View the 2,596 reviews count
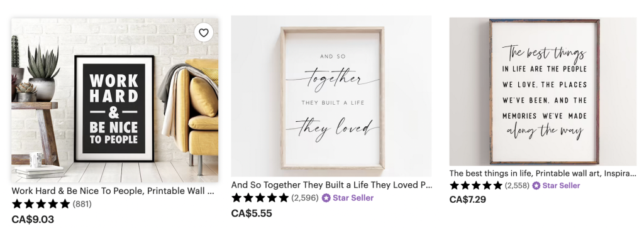644x231 pixels. tap(305, 198)
